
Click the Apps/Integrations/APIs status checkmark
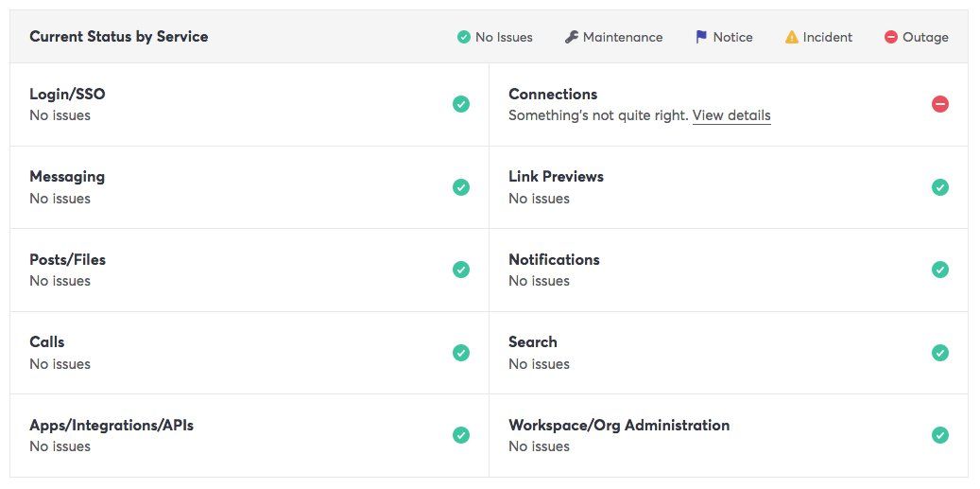click(461, 435)
